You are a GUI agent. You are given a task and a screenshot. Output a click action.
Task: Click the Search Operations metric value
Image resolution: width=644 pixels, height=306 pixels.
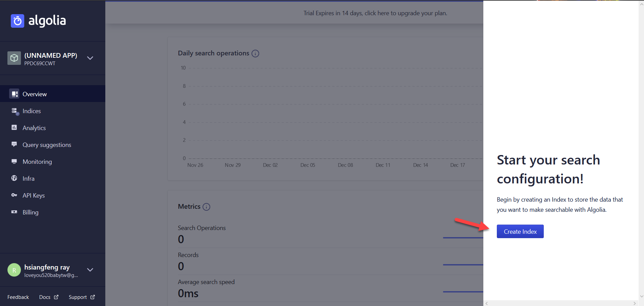tap(181, 239)
